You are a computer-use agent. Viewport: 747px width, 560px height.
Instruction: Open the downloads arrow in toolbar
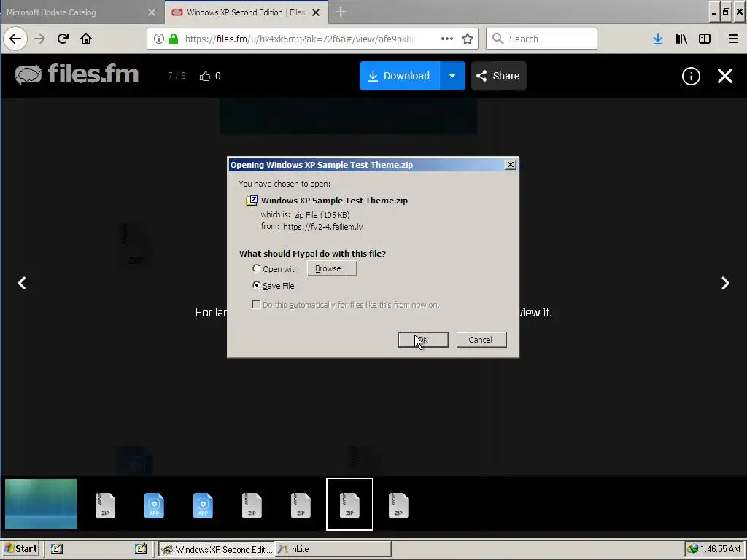pos(658,39)
